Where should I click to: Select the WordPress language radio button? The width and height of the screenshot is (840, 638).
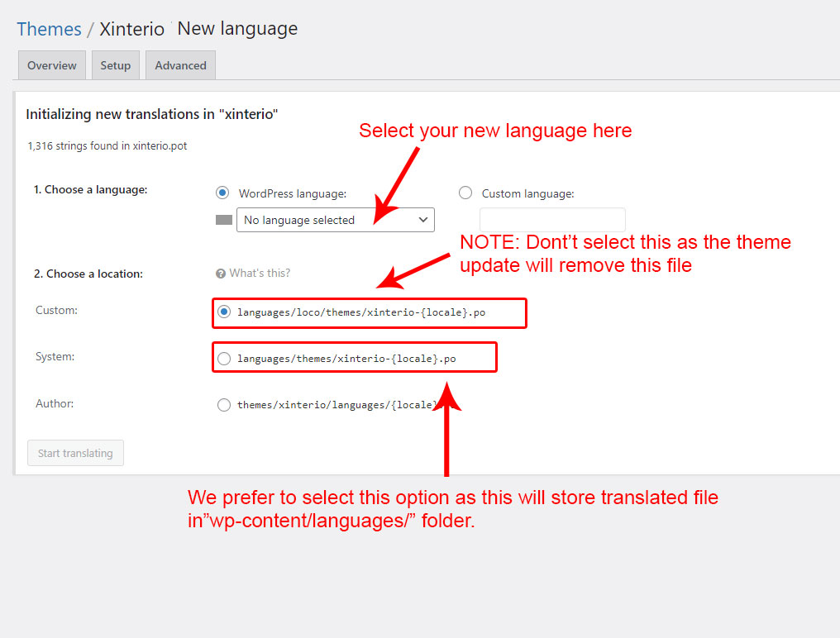(222, 193)
